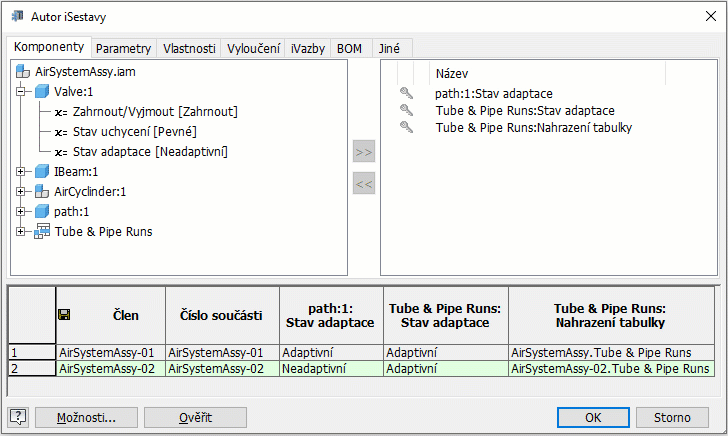Image resolution: width=728 pixels, height=436 pixels.
Task: Open Možnosti... options
Action: [x=86, y=417]
